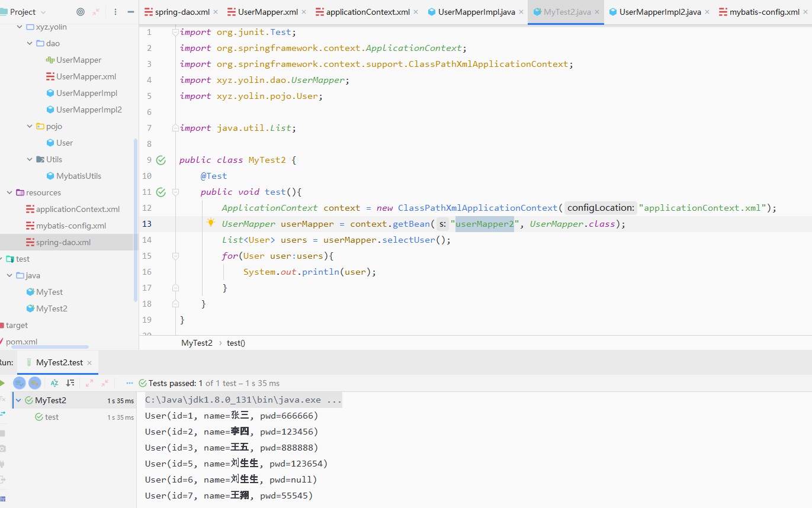Collapse the java folder under test
Image resolution: width=812 pixels, height=508 pixels.
pyautogui.click(x=9, y=275)
